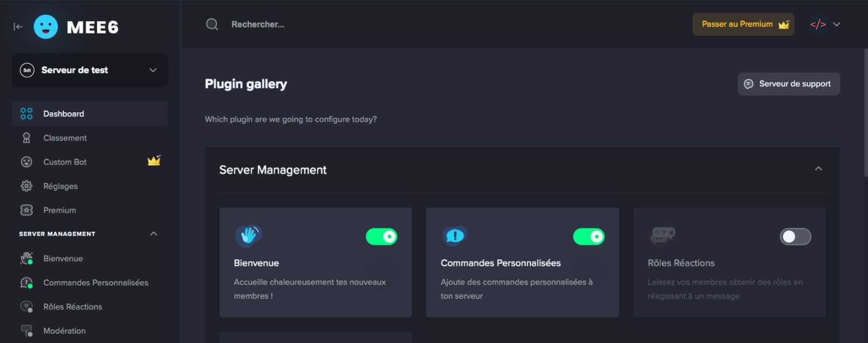
Task: Open the Commandes Personnalisées card title
Action: [501, 263]
